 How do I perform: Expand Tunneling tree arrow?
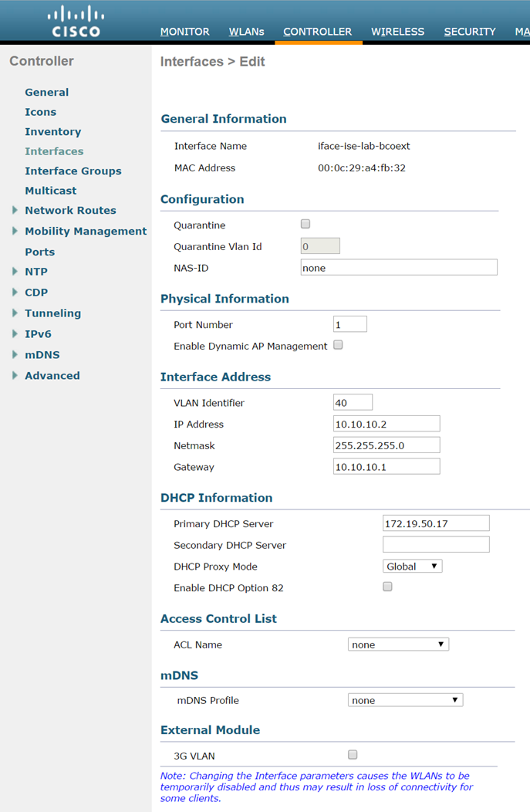[x=15, y=313]
